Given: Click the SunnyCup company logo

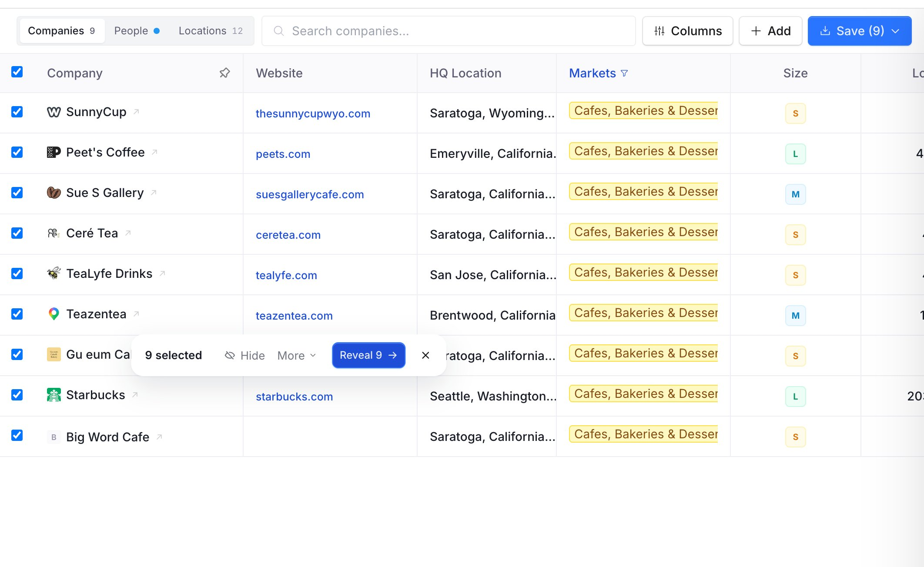Looking at the screenshot, I should tap(54, 112).
